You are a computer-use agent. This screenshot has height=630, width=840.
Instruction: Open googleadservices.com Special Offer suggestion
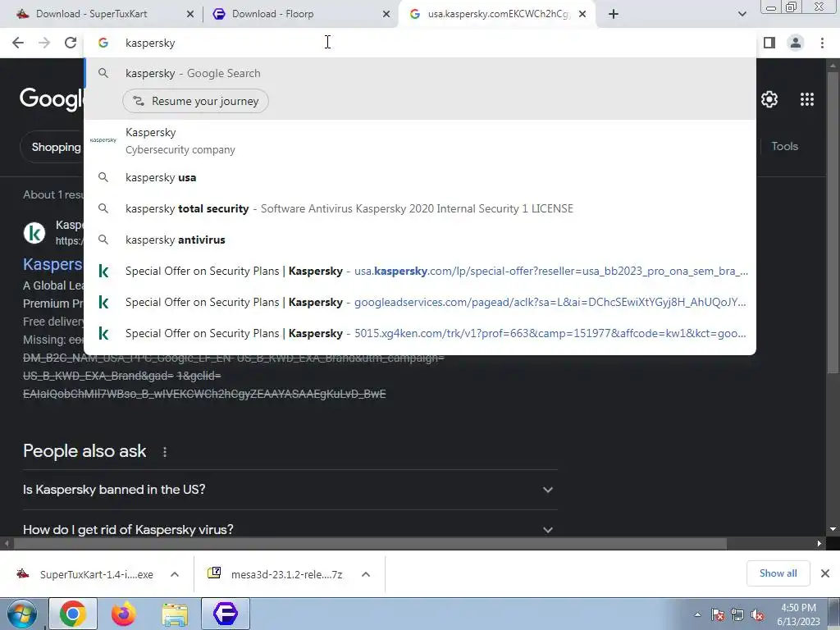click(420, 302)
